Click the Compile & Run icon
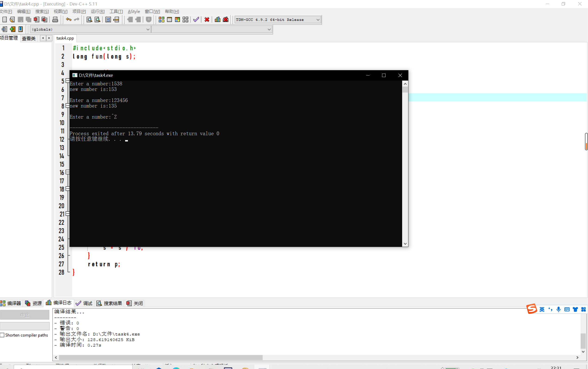Screen dimensions: 588x369 point(178,20)
